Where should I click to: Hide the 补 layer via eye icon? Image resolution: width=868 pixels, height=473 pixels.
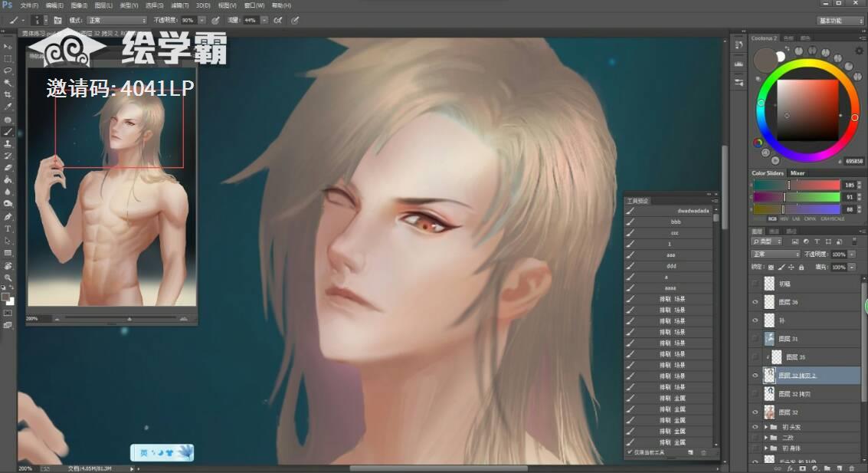[x=755, y=320]
